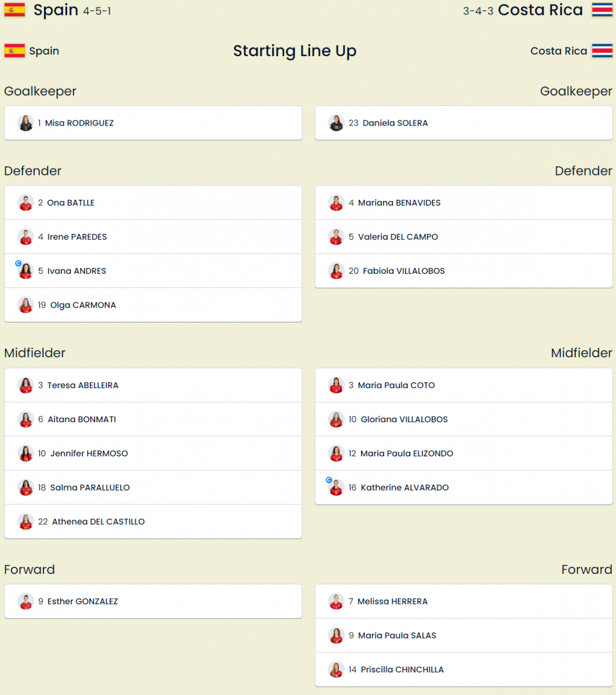This screenshot has height=695, width=616.
Task: Click the Costa Rica team name in the header
Action: [x=540, y=10]
